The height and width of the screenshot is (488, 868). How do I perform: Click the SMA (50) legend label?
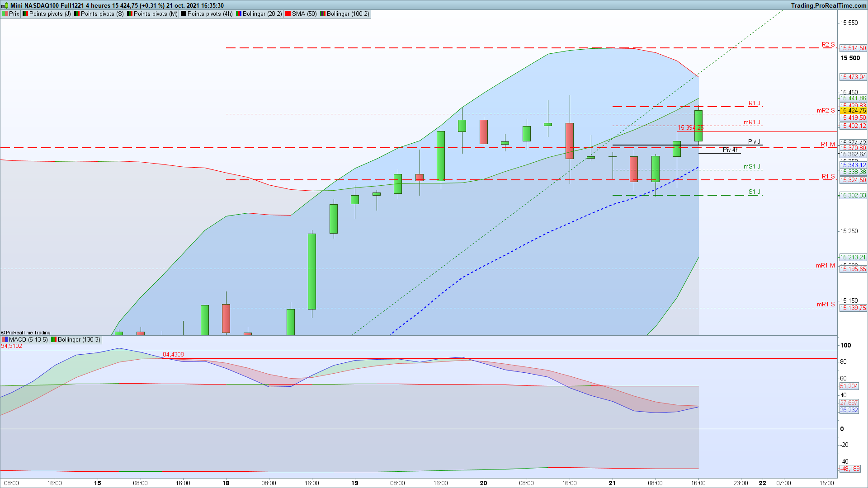[x=304, y=14]
